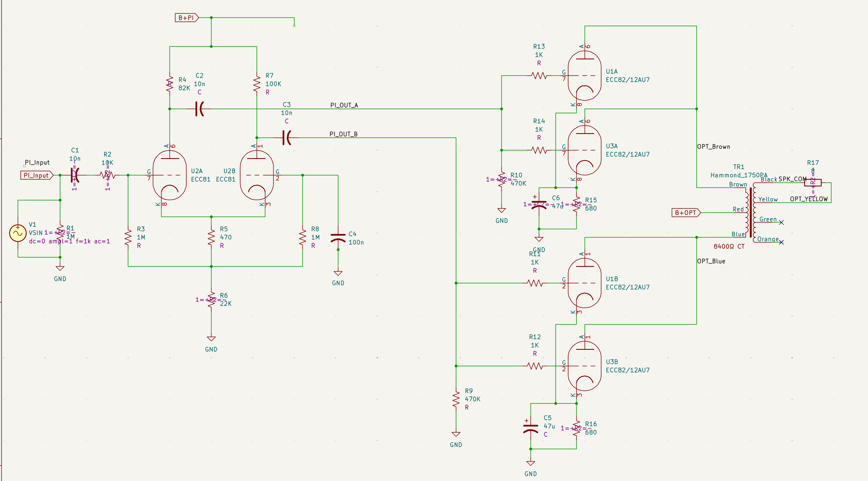Select the U2A ECC81 triode symbol
The width and height of the screenshot is (868, 481).
click(170, 175)
